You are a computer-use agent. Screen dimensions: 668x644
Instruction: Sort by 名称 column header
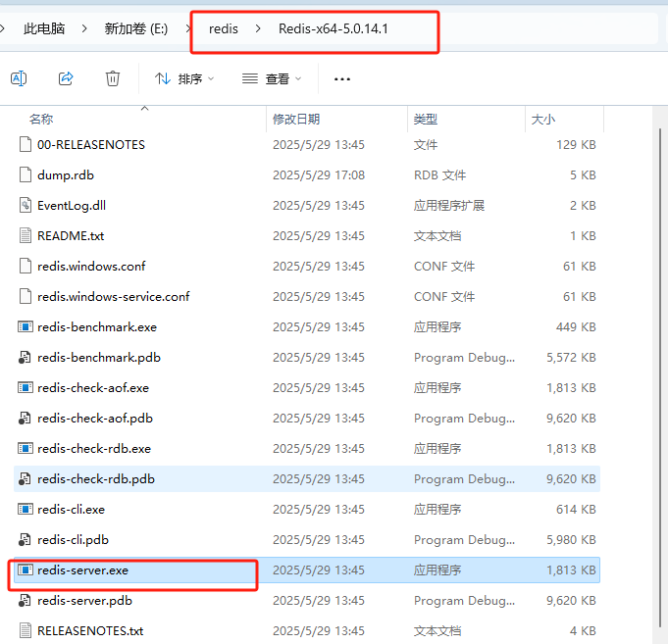[x=41, y=119]
